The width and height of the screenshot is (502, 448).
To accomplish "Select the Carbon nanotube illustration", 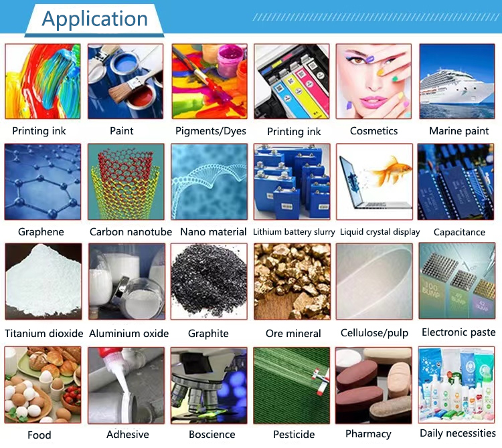I will click(126, 182).
